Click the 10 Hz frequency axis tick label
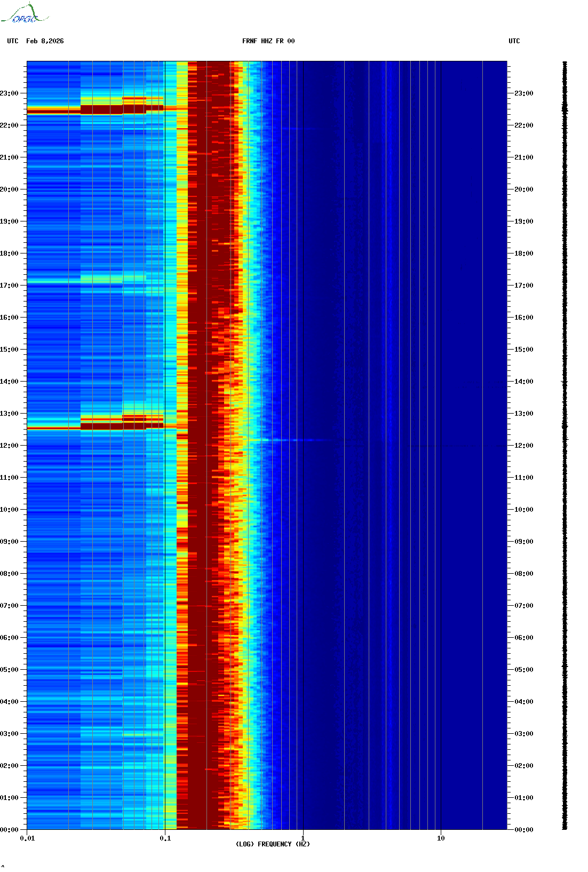Screen dimensions: 588x872 click(x=441, y=838)
